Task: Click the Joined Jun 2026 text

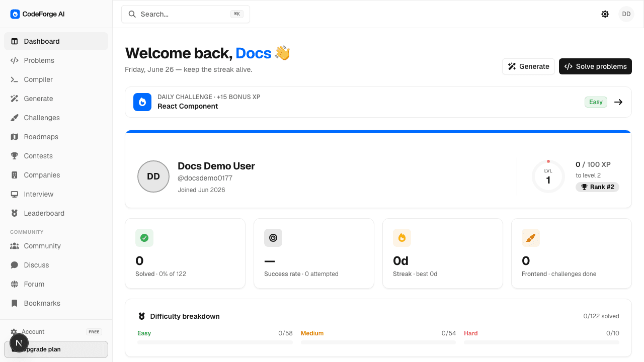Action: 201,190
